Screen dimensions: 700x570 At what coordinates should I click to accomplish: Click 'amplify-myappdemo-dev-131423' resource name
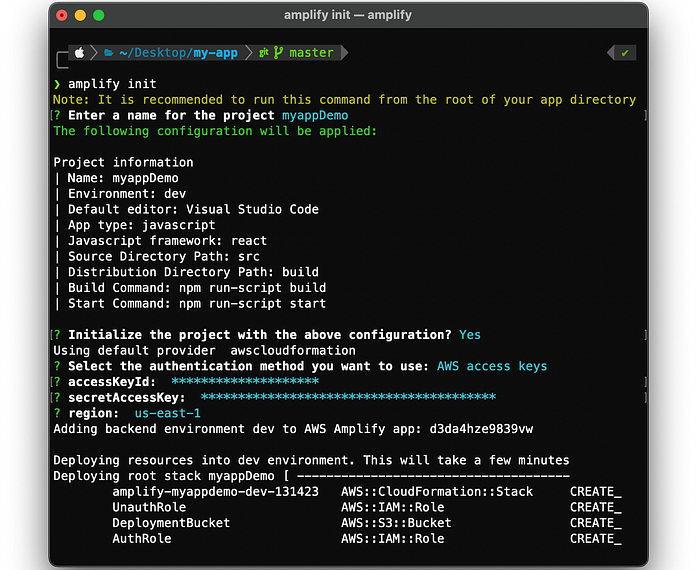point(216,491)
